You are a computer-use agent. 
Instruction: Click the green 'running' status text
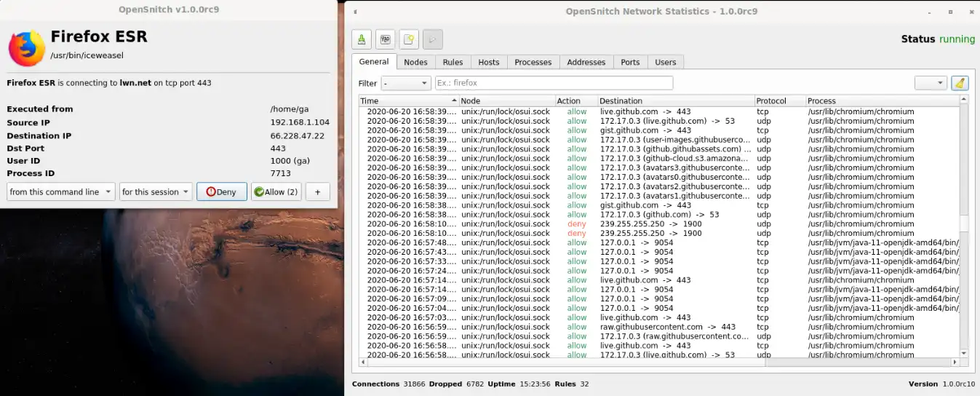pos(957,39)
